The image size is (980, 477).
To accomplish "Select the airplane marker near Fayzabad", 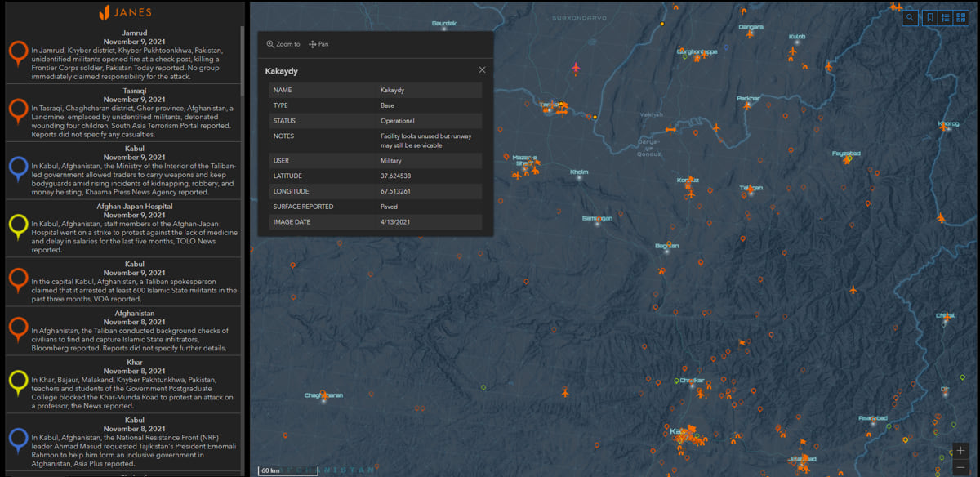I will tap(847, 161).
